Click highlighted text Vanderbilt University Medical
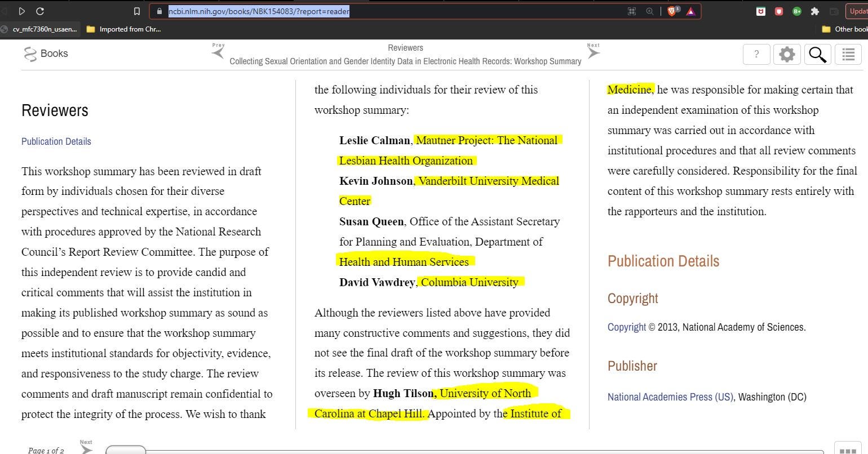 [x=489, y=181]
